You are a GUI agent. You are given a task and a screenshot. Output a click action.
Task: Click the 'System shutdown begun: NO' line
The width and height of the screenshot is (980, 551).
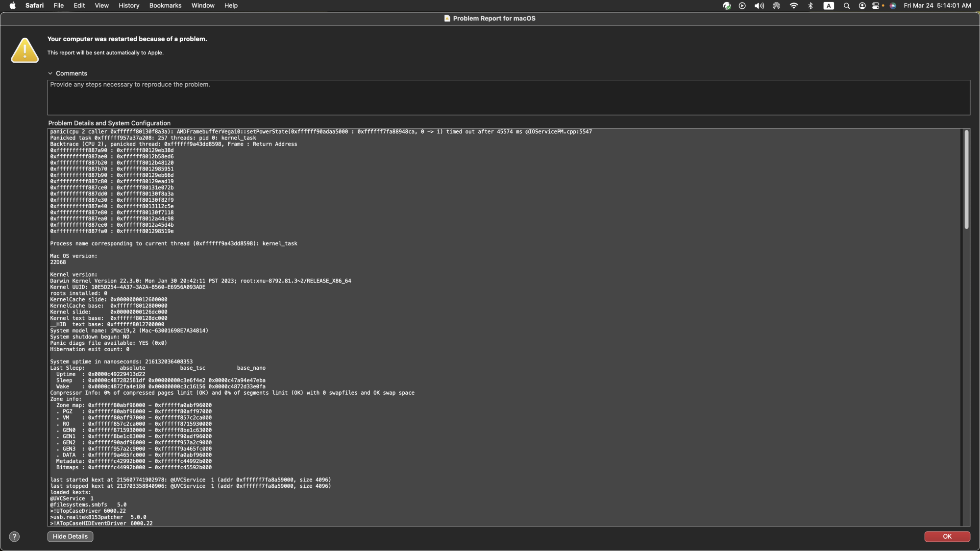(90, 337)
